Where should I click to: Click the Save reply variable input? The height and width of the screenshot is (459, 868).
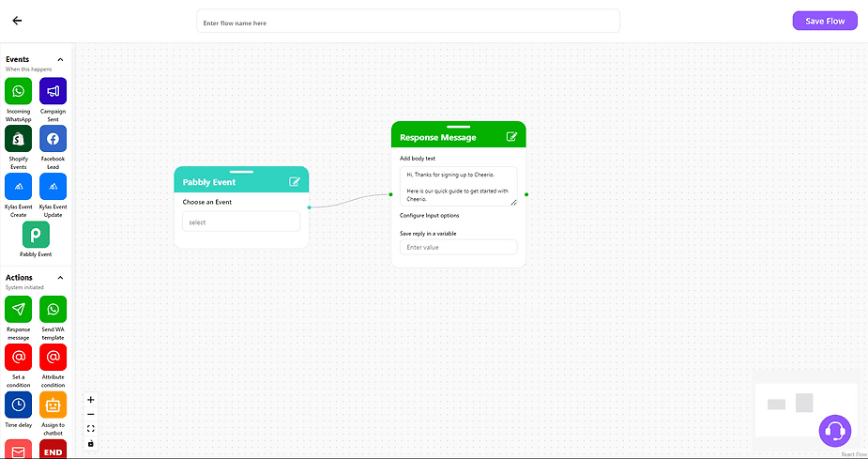(458, 247)
